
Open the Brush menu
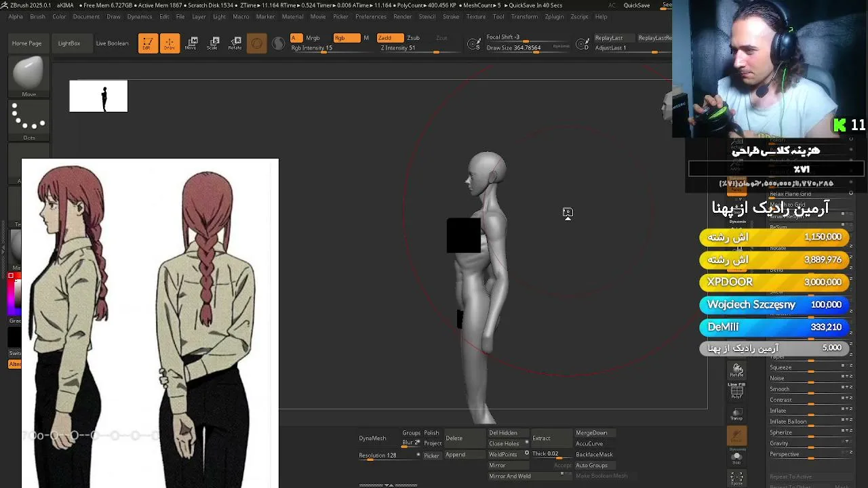37,17
